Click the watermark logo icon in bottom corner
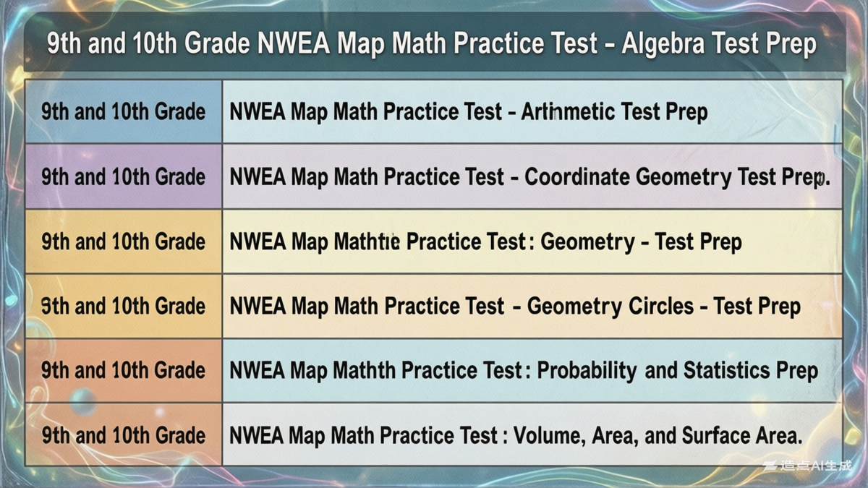Image resolution: width=868 pixels, height=488 pixels. click(770, 466)
